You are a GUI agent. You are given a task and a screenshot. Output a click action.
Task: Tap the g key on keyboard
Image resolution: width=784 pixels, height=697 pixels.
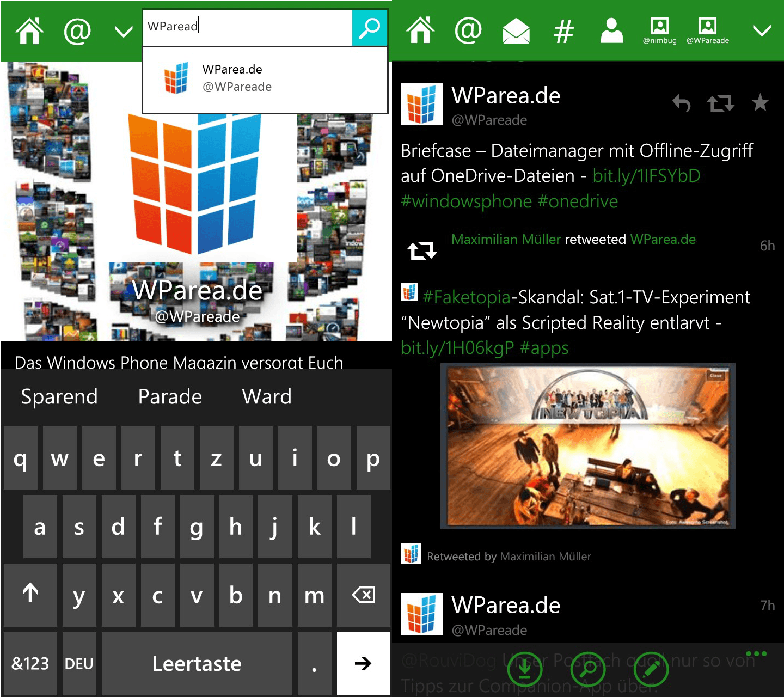[x=197, y=527]
